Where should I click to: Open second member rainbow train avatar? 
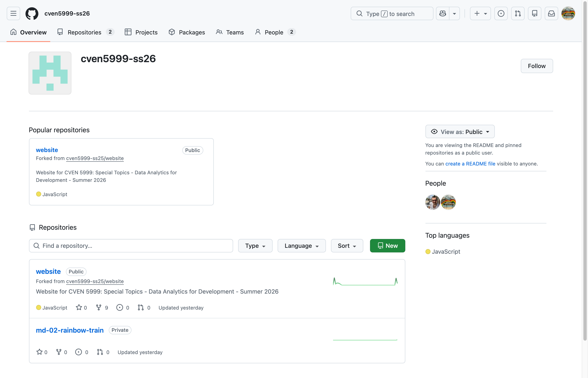pos(448,202)
